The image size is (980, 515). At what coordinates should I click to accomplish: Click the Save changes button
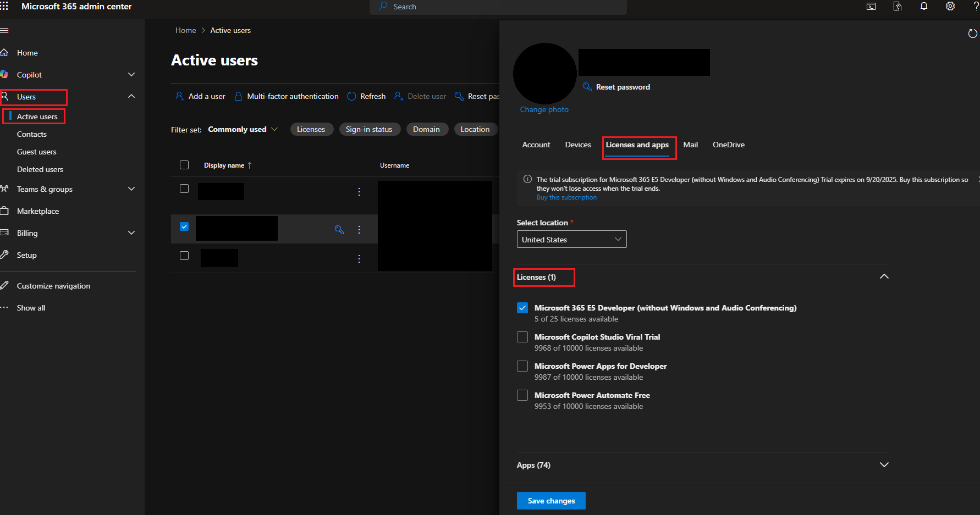click(x=551, y=501)
